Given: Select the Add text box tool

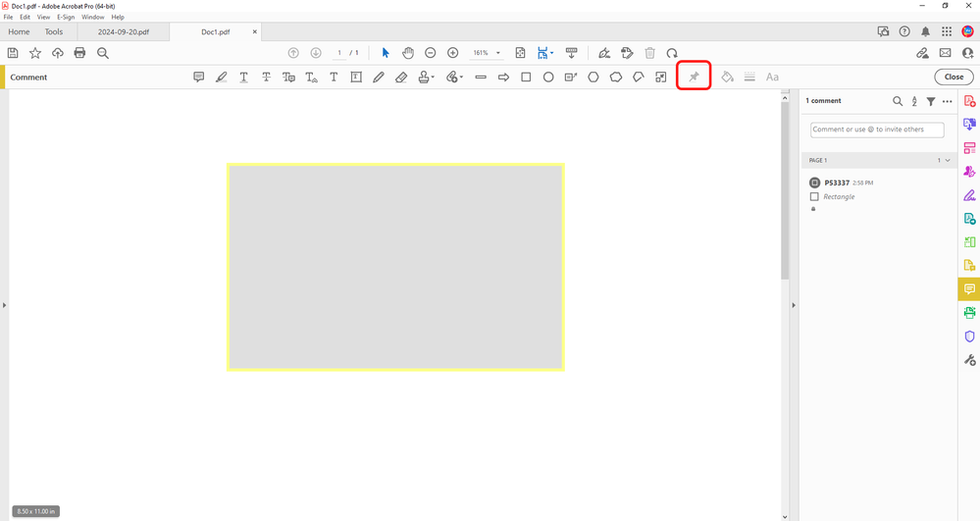Looking at the screenshot, I should [356, 77].
